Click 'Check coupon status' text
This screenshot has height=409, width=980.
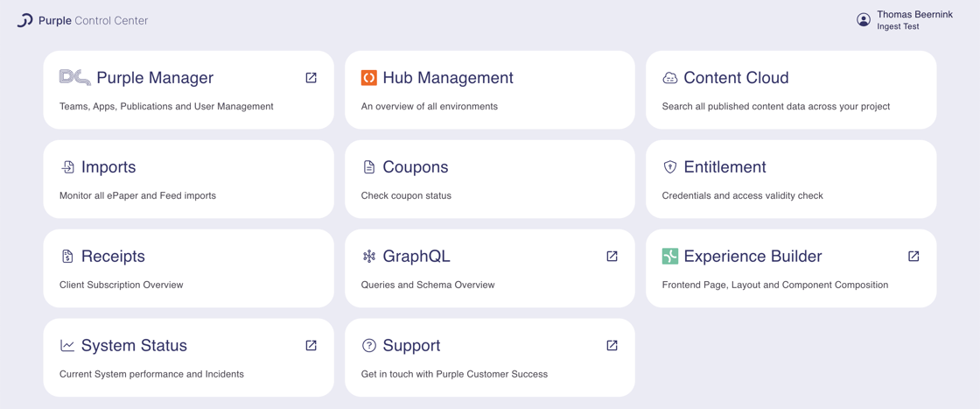pos(406,196)
